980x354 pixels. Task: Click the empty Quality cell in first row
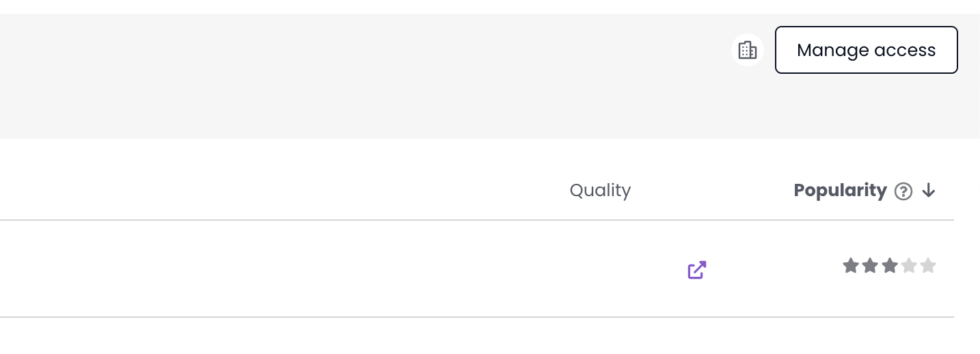(600, 269)
